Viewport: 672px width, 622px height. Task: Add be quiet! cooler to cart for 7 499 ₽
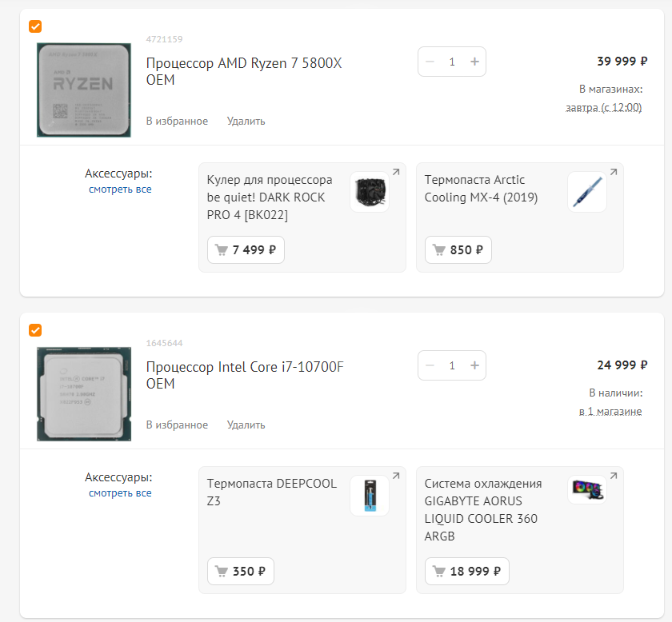pyautogui.click(x=246, y=249)
